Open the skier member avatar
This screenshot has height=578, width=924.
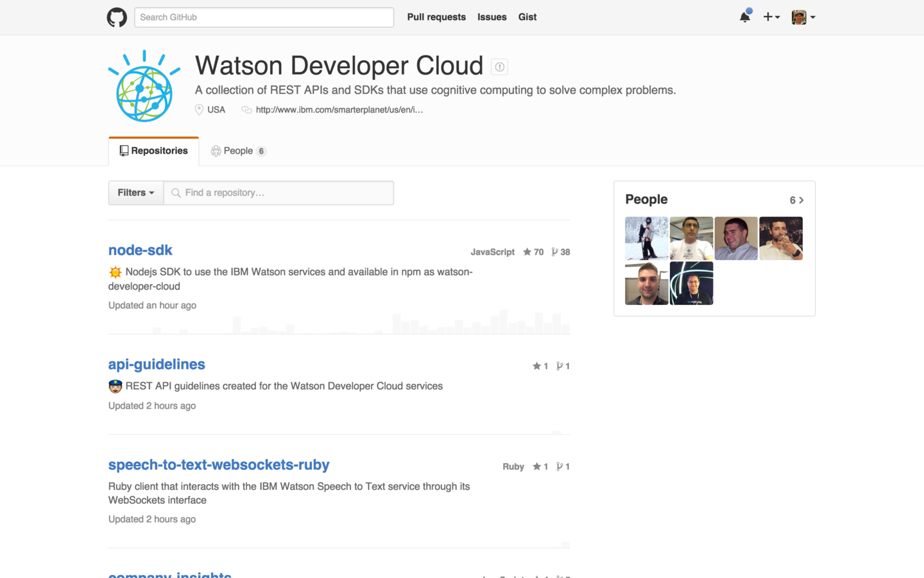(647, 238)
